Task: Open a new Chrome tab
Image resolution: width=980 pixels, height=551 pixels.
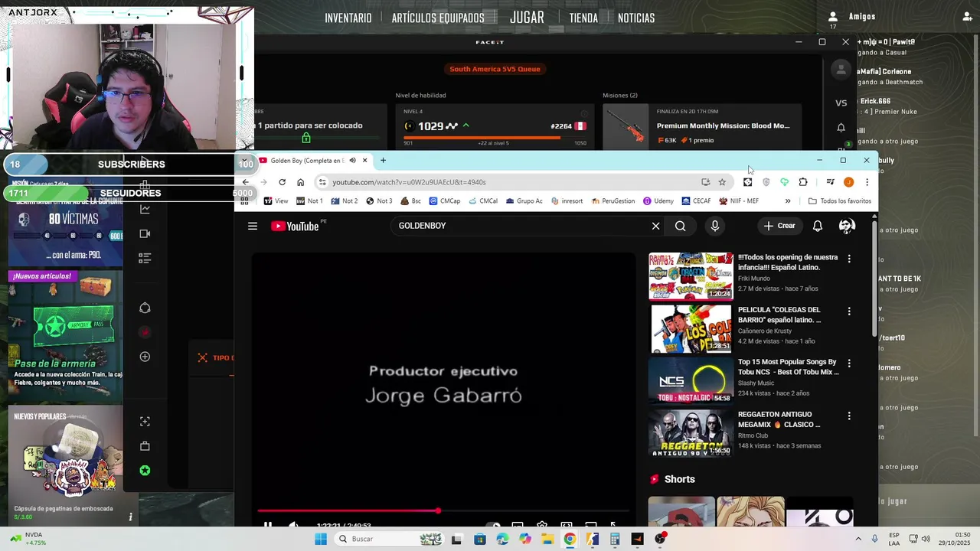Action: pyautogui.click(x=383, y=161)
